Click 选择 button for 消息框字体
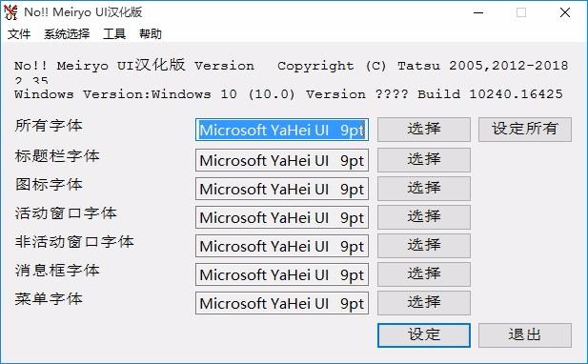The image size is (588, 364). pyautogui.click(x=424, y=274)
